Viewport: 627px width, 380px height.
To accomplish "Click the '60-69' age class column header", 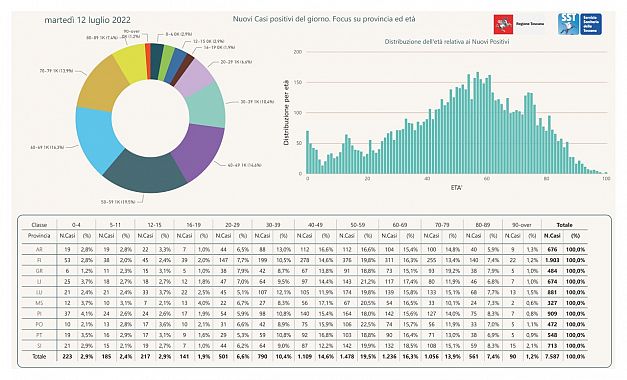I will (399, 225).
